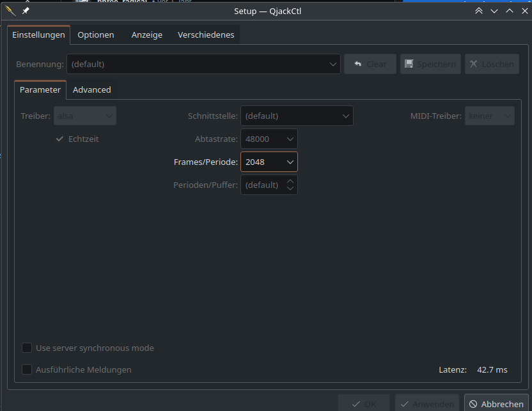532x411 pixels.
Task: Open the Treiber alsa dropdown
Action: [85, 116]
